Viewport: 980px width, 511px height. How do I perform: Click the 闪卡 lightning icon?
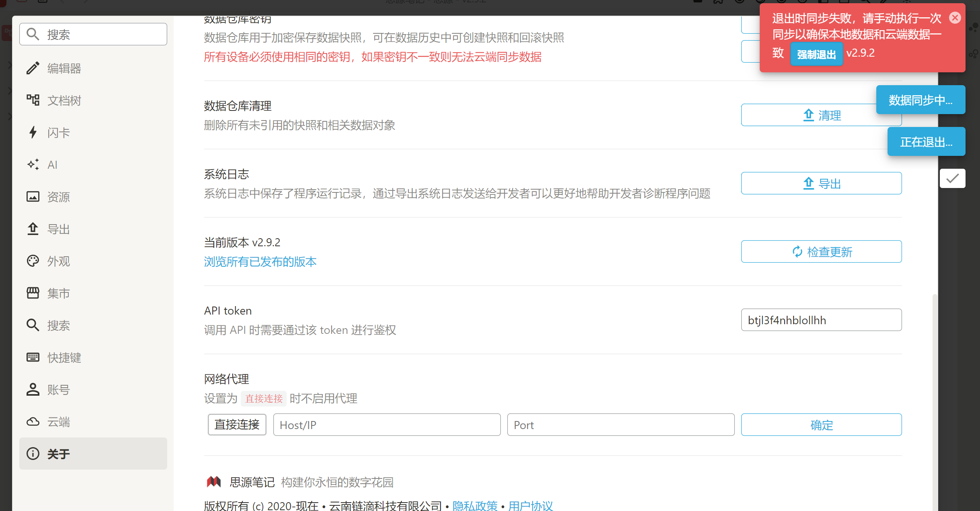tap(33, 132)
